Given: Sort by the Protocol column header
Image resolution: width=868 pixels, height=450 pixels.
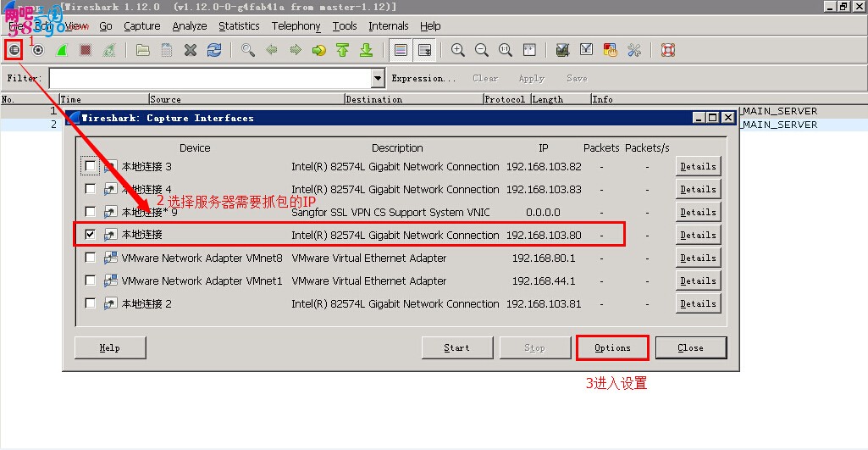Looking at the screenshot, I should 507,100.
